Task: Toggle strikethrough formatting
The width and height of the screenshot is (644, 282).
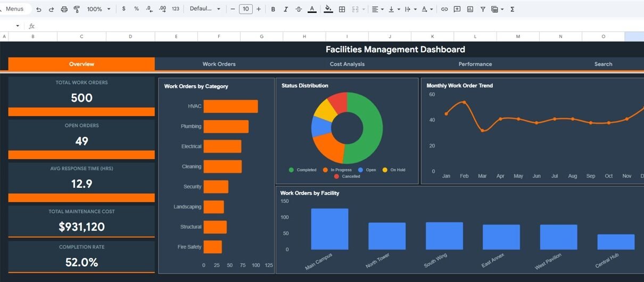Action: tap(299, 9)
